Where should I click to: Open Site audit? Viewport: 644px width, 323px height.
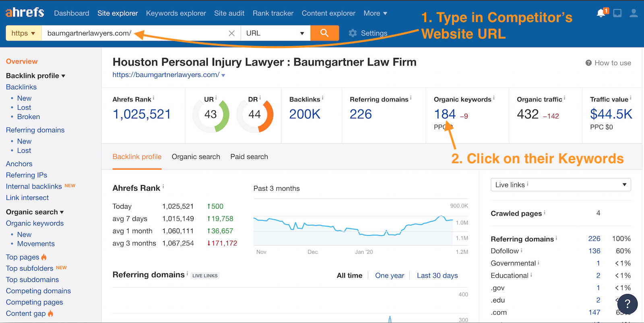[x=229, y=13]
